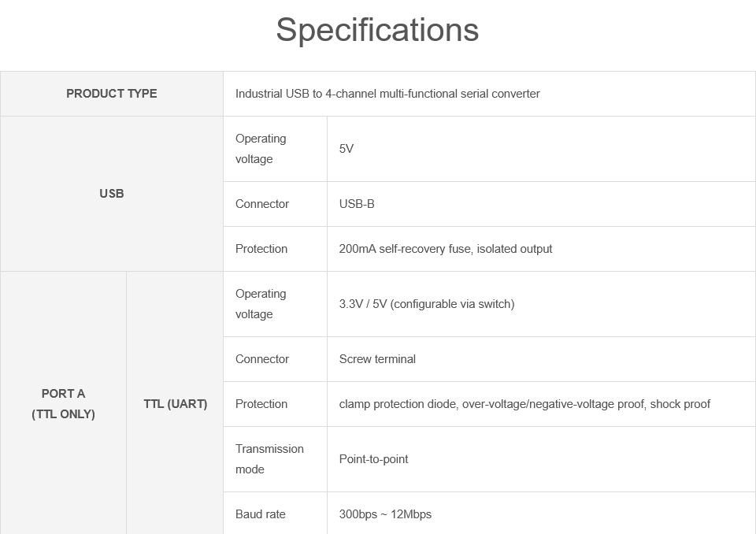This screenshot has height=534, width=756.
Task: Click the TTL (UART) header cell
Action: [x=175, y=404]
